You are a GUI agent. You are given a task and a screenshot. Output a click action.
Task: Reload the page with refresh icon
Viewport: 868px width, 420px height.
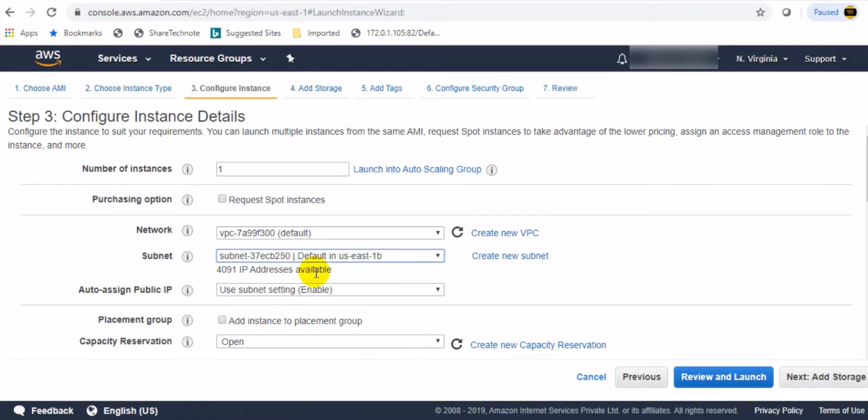click(51, 12)
